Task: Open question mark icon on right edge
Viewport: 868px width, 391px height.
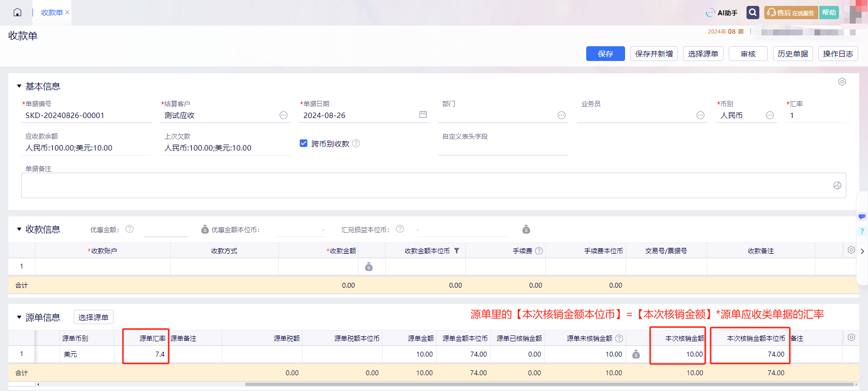Action: (x=862, y=231)
